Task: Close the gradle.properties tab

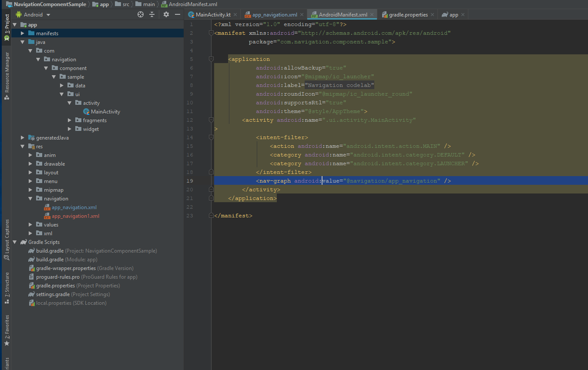Action: tap(432, 15)
